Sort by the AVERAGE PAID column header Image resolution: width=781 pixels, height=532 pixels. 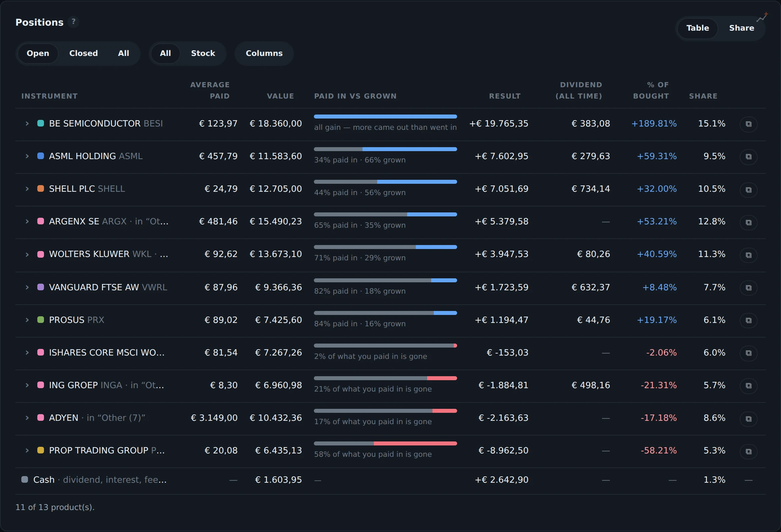point(210,90)
